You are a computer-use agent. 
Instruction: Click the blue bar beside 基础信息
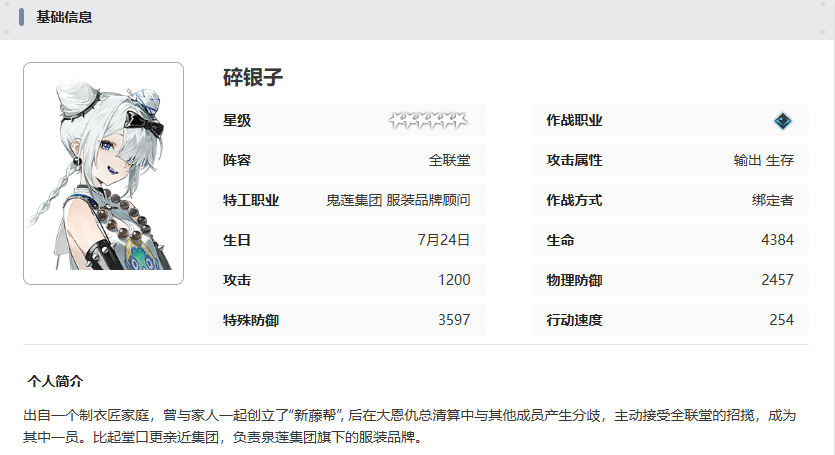click(21, 17)
